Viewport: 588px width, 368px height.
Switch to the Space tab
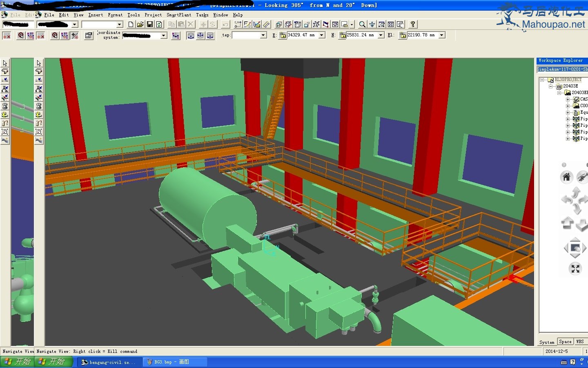(x=565, y=342)
